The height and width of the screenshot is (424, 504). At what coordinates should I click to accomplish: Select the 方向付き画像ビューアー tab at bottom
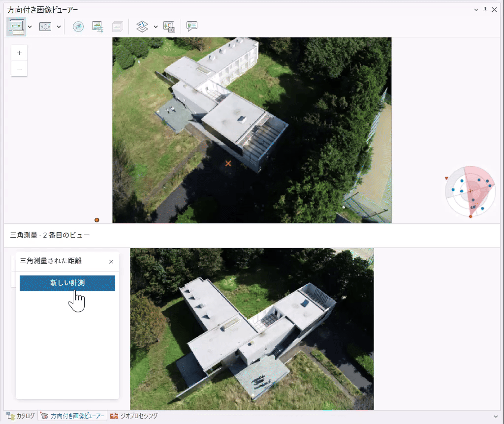(x=73, y=416)
